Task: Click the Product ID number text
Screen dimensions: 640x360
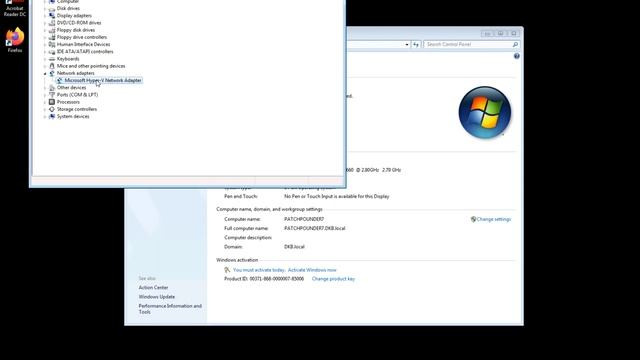Action: pos(277,279)
